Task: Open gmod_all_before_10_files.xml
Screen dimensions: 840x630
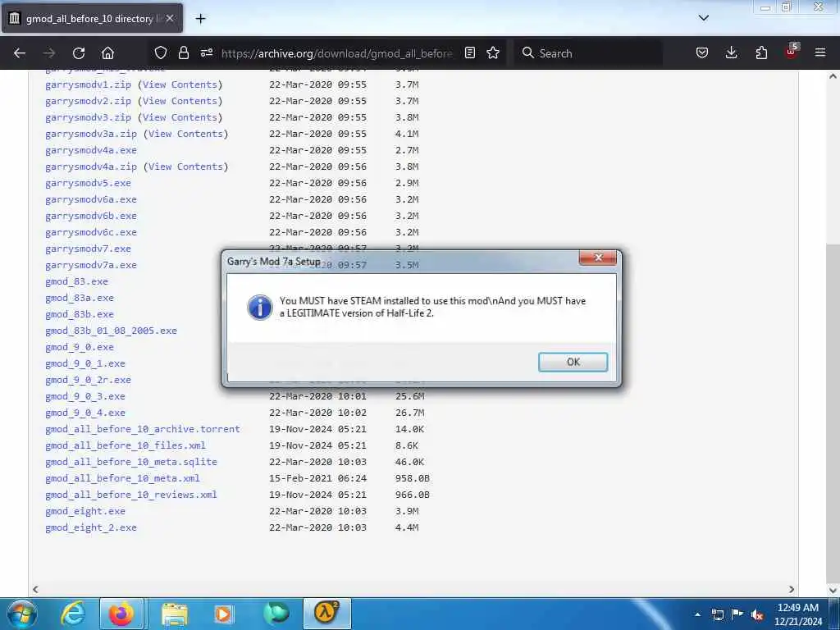Action: tap(126, 445)
